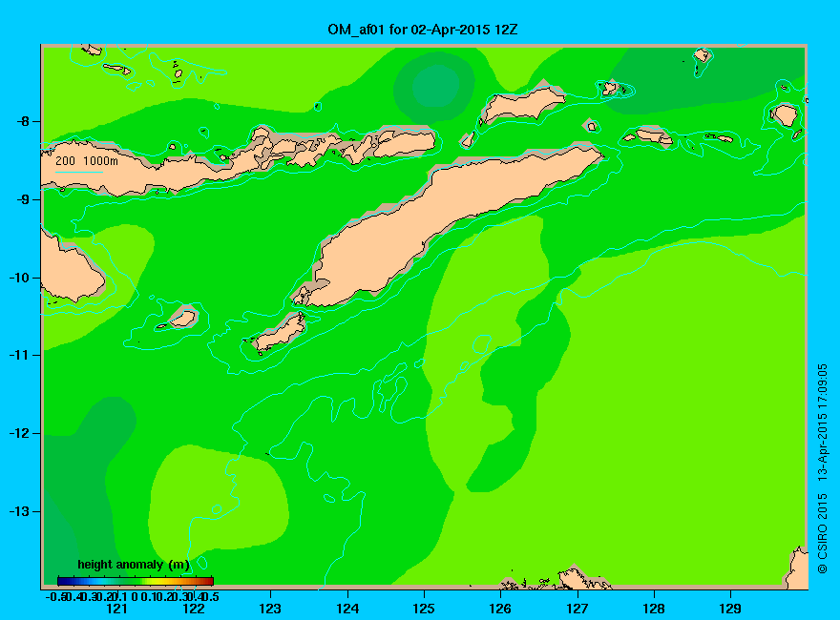Click the longitude label "129"
Viewport: 840px width, 620px height.
(730, 609)
